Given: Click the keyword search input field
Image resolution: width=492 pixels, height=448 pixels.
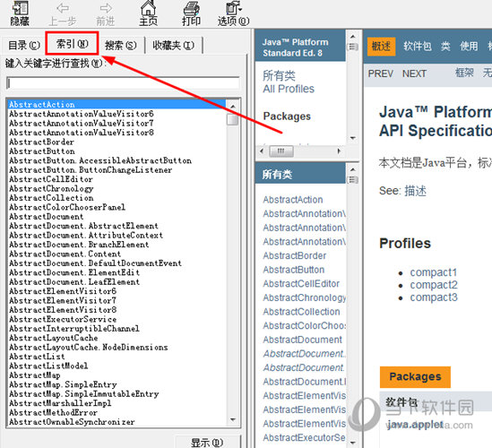Looking at the screenshot, I should click(123, 83).
